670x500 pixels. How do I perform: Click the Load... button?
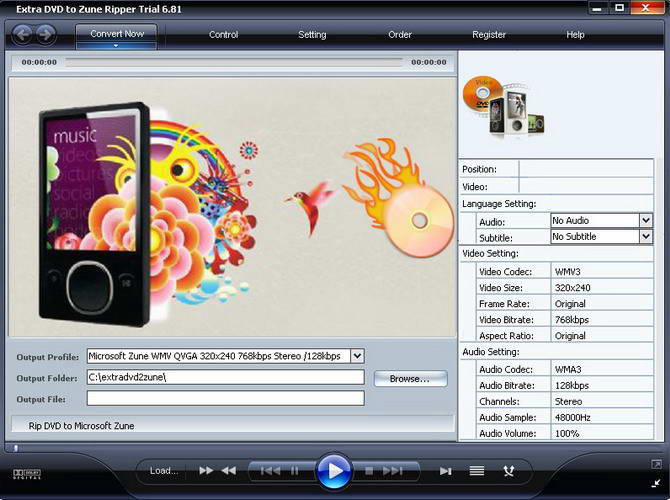164,471
